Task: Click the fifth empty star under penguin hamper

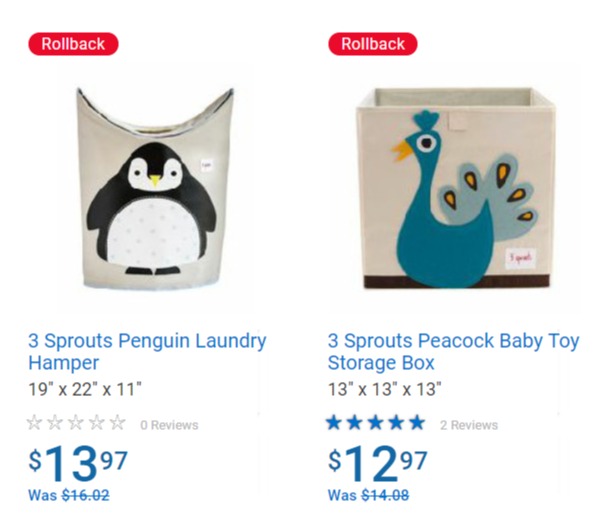Action: point(118,422)
